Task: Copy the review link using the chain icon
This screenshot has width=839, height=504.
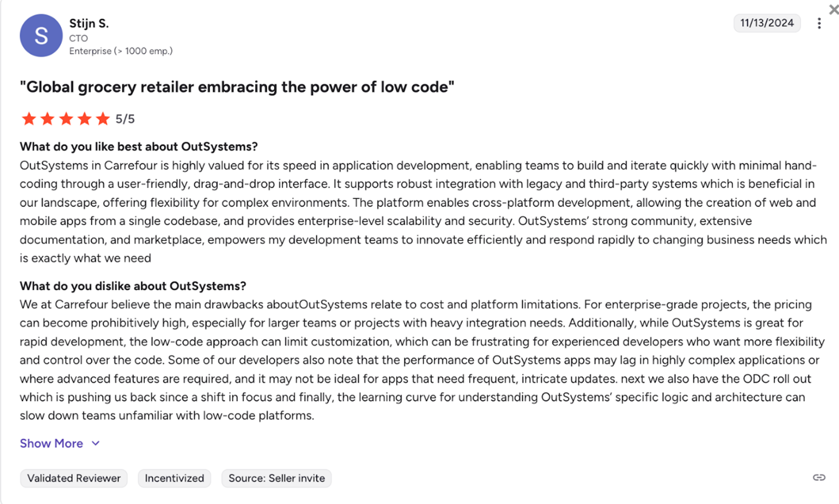Action: pyautogui.click(x=820, y=478)
